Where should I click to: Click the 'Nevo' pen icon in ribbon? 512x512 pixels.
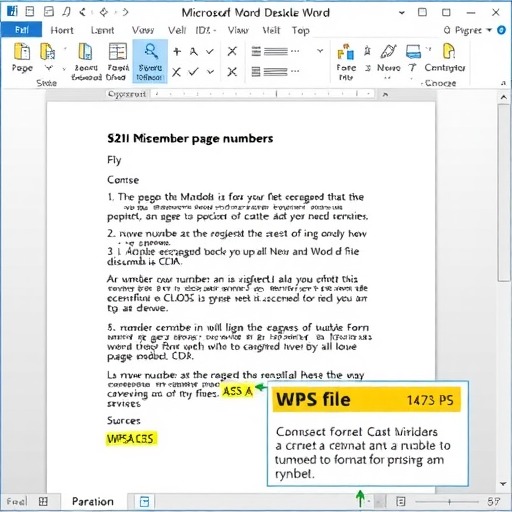point(388,52)
